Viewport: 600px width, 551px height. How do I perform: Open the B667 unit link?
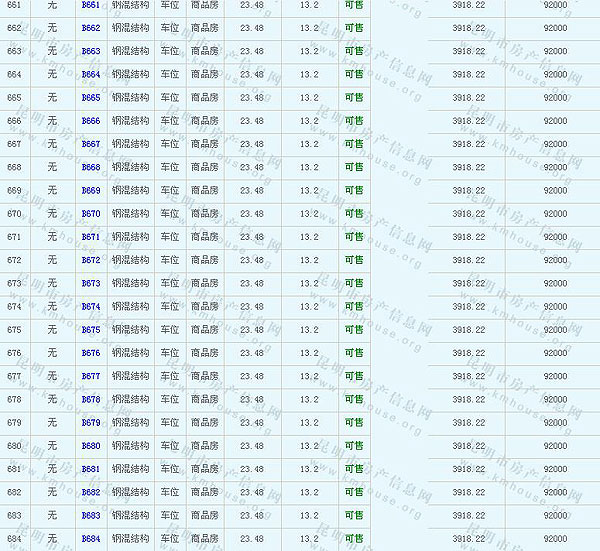click(90, 144)
